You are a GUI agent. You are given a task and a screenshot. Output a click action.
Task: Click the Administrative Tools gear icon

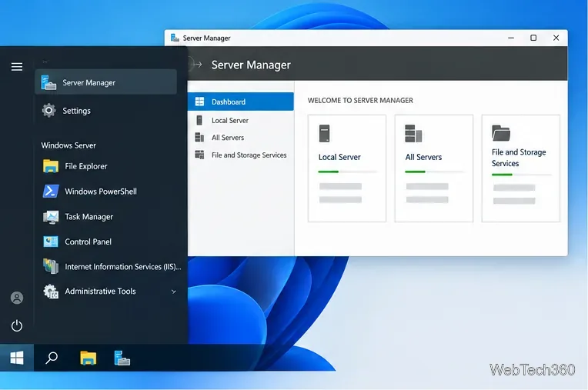pos(50,291)
